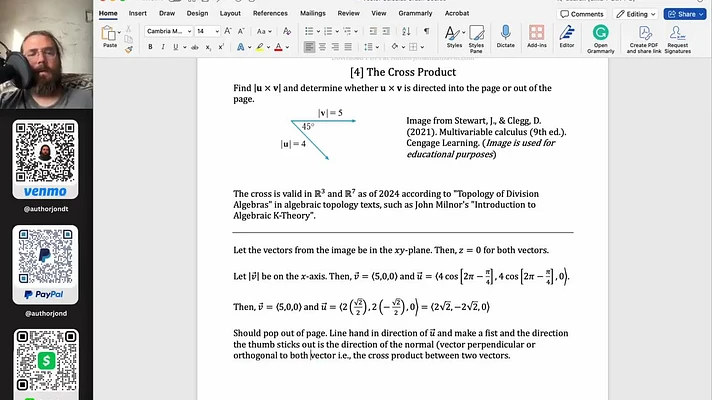
Task: Click heading [4] The Cross Product
Action: (403, 72)
